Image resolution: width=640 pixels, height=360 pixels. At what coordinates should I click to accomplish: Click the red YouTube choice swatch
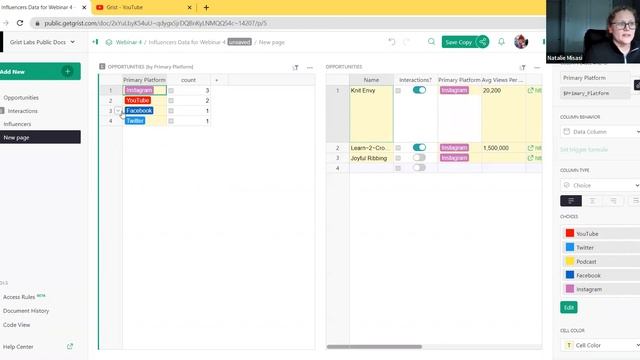coord(570,233)
